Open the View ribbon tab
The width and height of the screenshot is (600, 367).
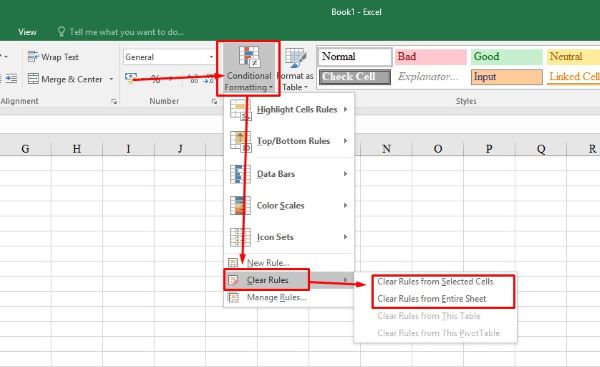(x=27, y=32)
